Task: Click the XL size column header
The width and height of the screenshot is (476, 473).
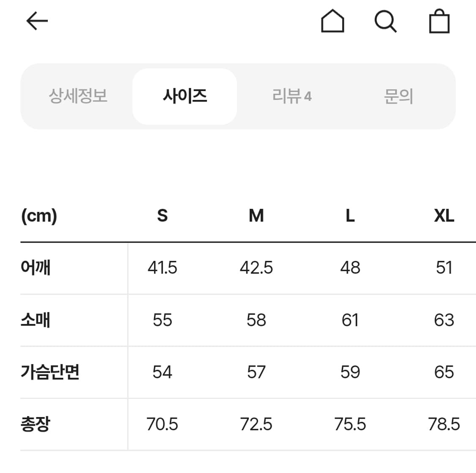Action: point(443,216)
